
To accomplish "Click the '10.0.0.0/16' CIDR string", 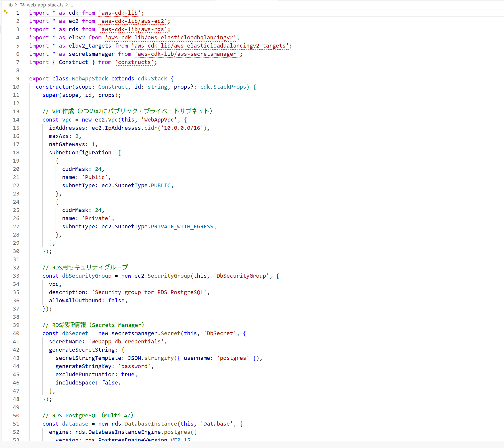I will [x=182, y=128].
